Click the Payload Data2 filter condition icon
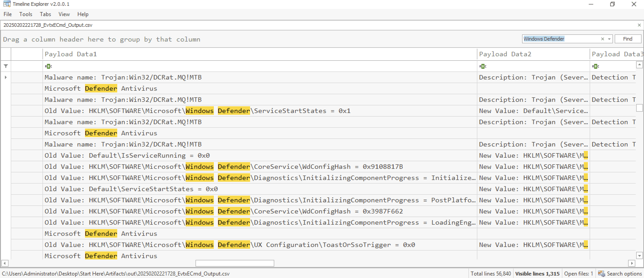 (x=483, y=66)
